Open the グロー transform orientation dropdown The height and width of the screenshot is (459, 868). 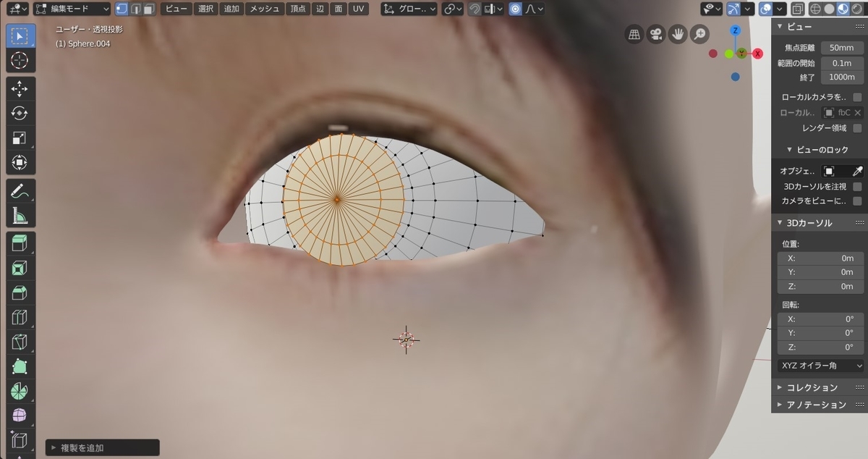point(409,9)
